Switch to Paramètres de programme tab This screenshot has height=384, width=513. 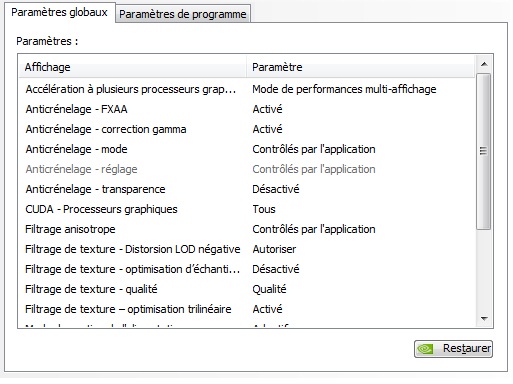[x=183, y=14]
